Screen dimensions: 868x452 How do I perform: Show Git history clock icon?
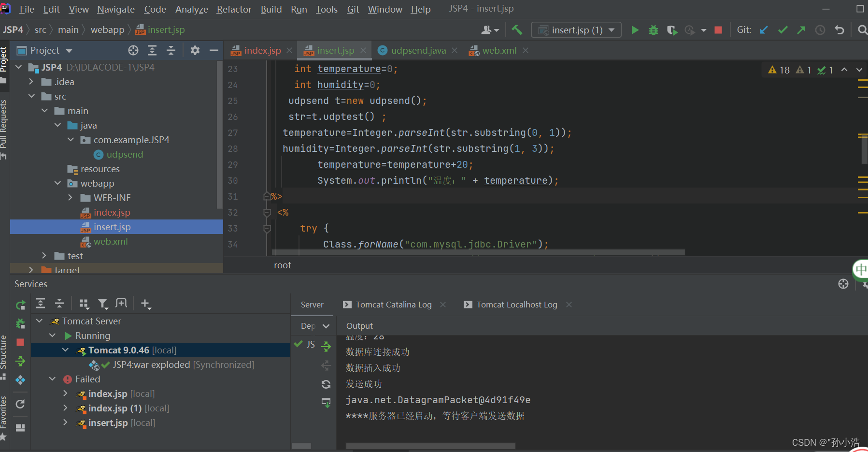[x=820, y=30]
